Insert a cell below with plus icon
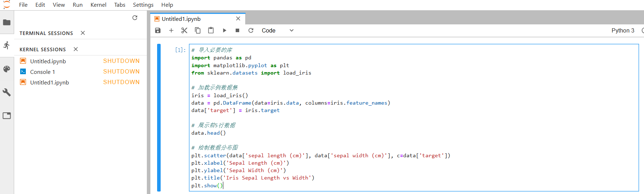 (x=171, y=30)
